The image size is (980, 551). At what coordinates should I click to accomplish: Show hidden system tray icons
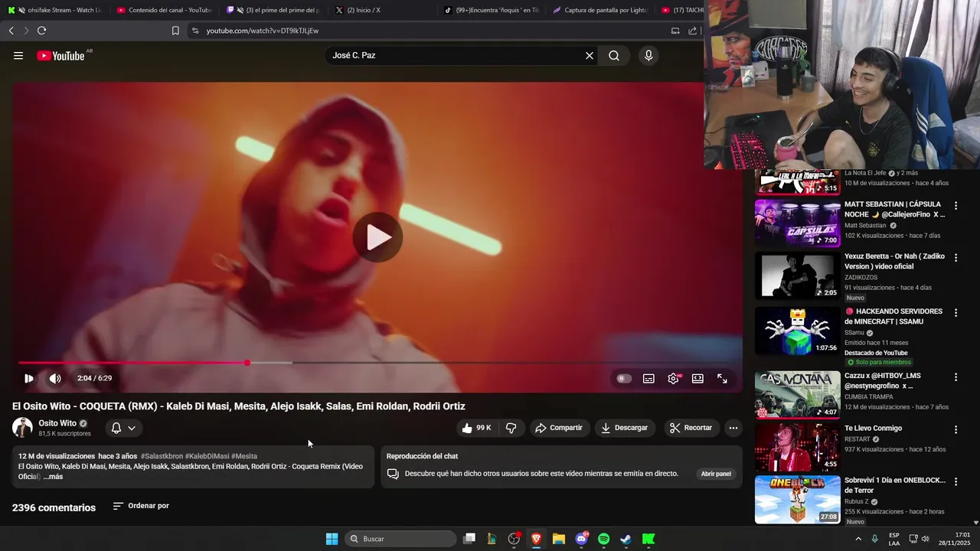pyautogui.click(x=857, y=539)
